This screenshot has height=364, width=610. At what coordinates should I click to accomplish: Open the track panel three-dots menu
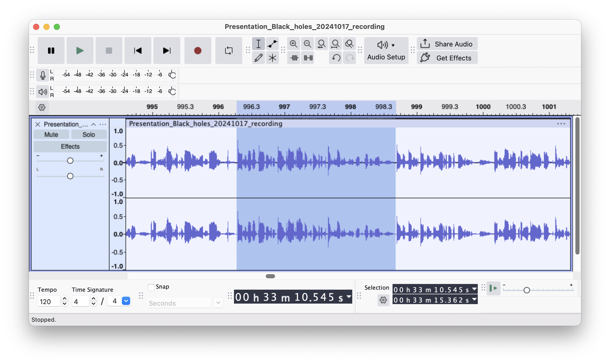103,124
